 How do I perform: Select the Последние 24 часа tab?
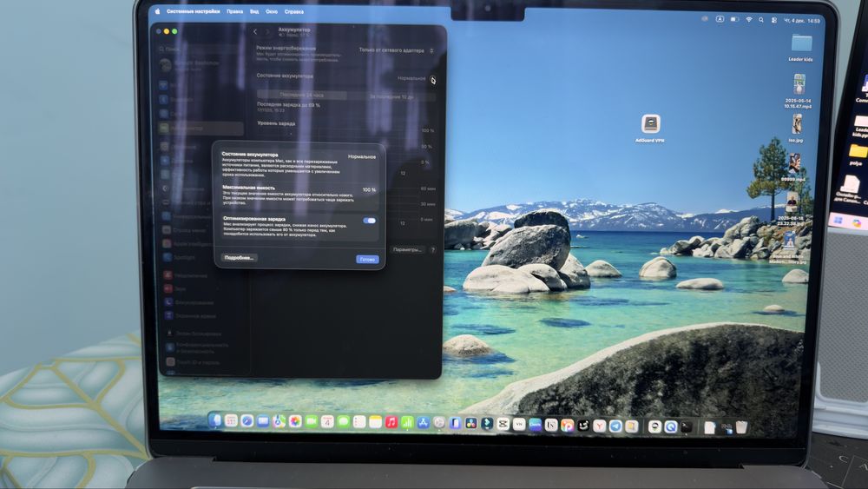pos(302,96)
